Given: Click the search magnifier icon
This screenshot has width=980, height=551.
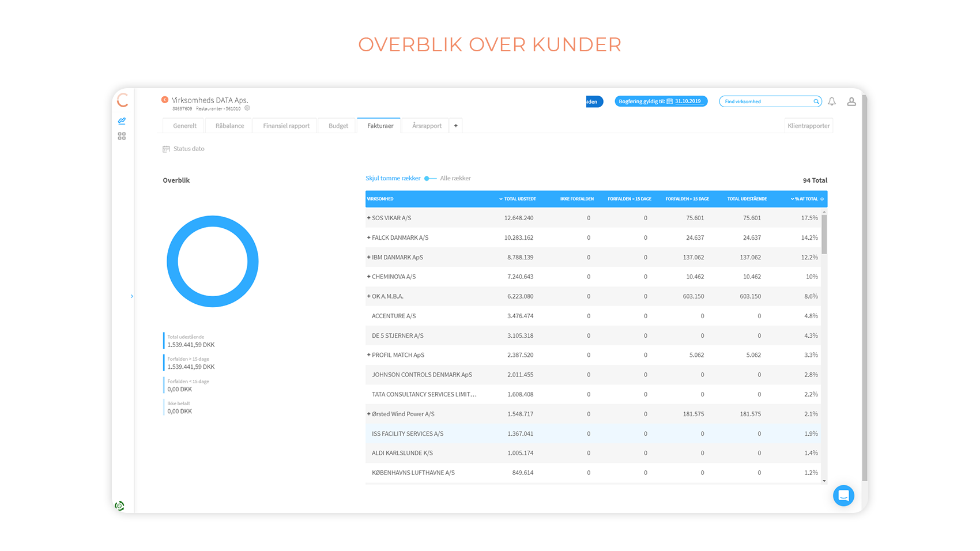Looking at the screenshot, I should pos(816,101).
